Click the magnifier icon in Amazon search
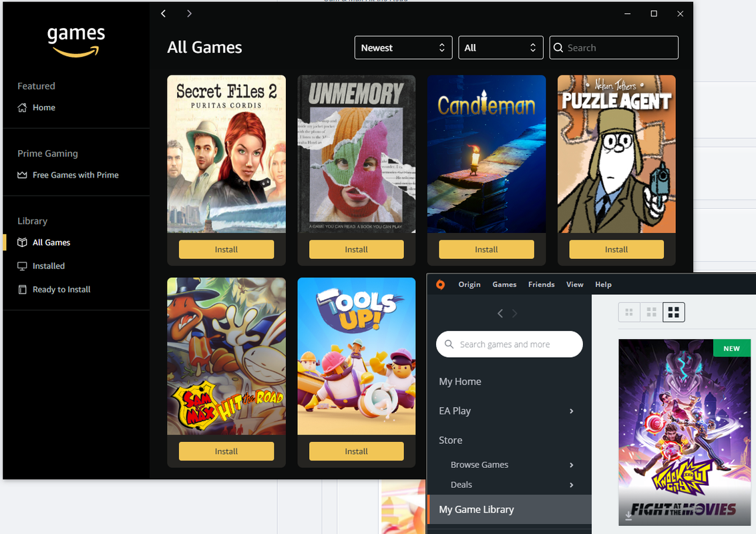756x534 pixels. point(558,47)
